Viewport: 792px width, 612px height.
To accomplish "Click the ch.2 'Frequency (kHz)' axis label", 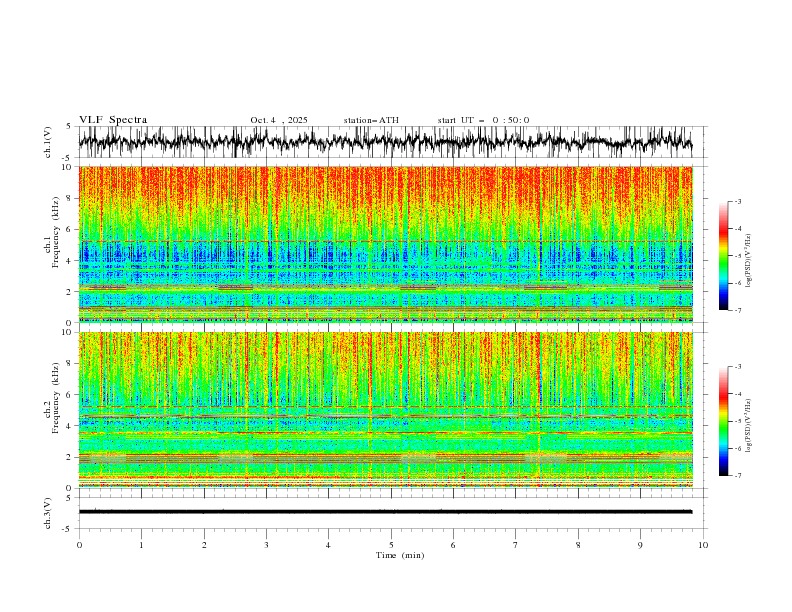I will click(x=56, y=397).
